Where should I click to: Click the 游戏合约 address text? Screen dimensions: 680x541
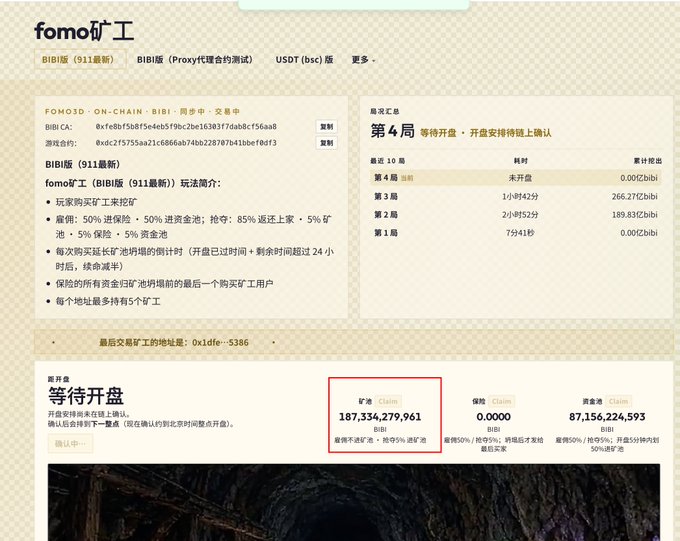click(186, 143)
